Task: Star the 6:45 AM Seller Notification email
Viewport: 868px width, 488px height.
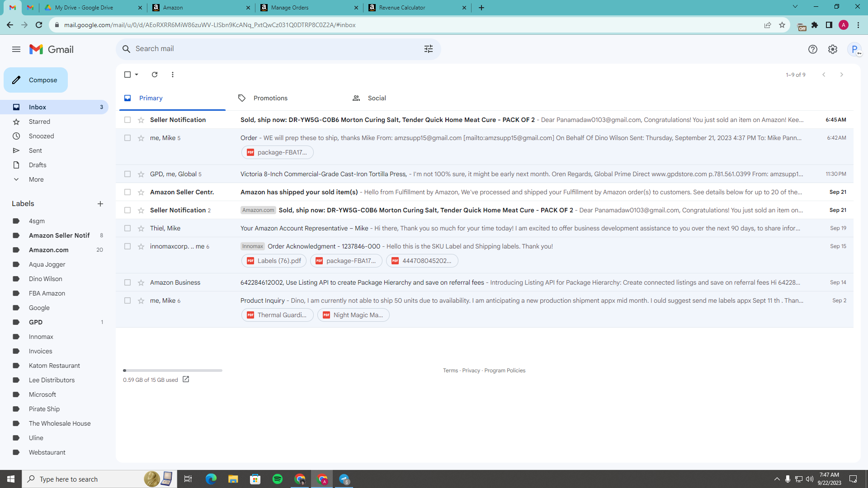Action: (141, 120)
